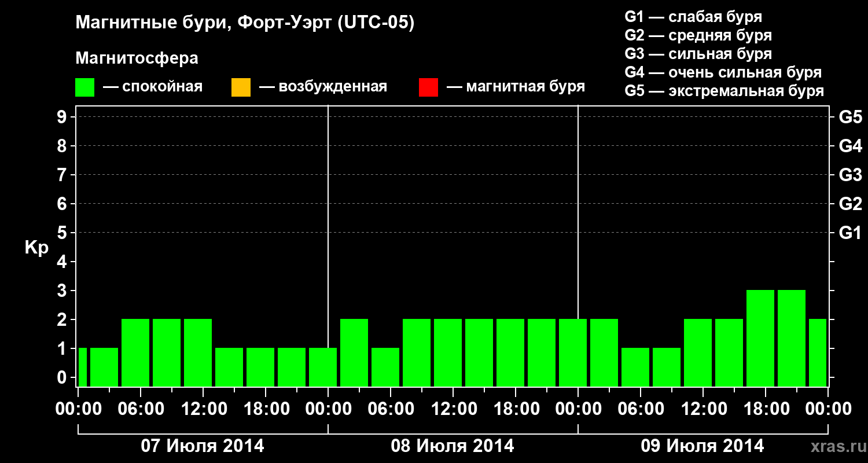Click the '06:00' tick label for 09 Июля
The height and width of the screenshot is (463, 868).
point(640,409)
